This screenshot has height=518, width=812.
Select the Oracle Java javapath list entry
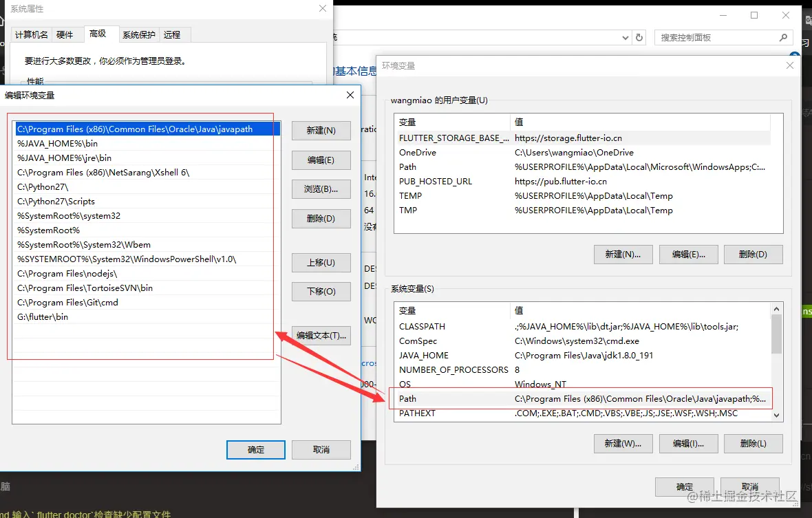147,129
